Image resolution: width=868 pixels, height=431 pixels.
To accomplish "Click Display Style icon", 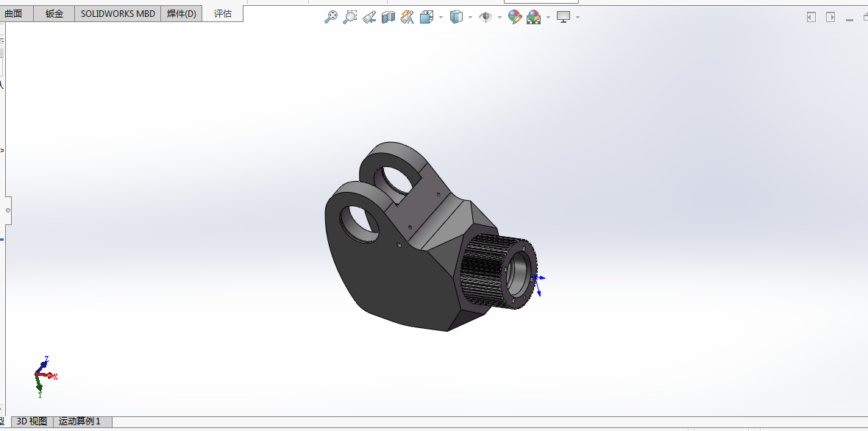I will (456, 17).
